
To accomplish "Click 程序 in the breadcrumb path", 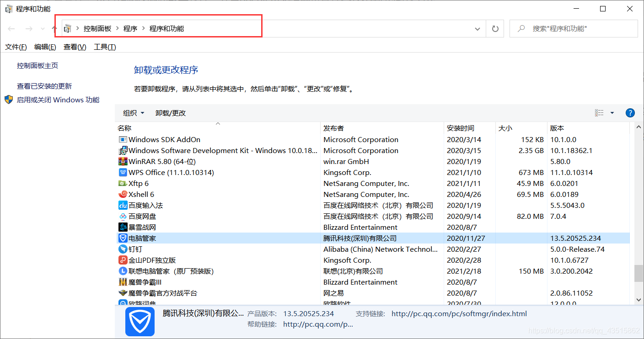I will point(130,28).
